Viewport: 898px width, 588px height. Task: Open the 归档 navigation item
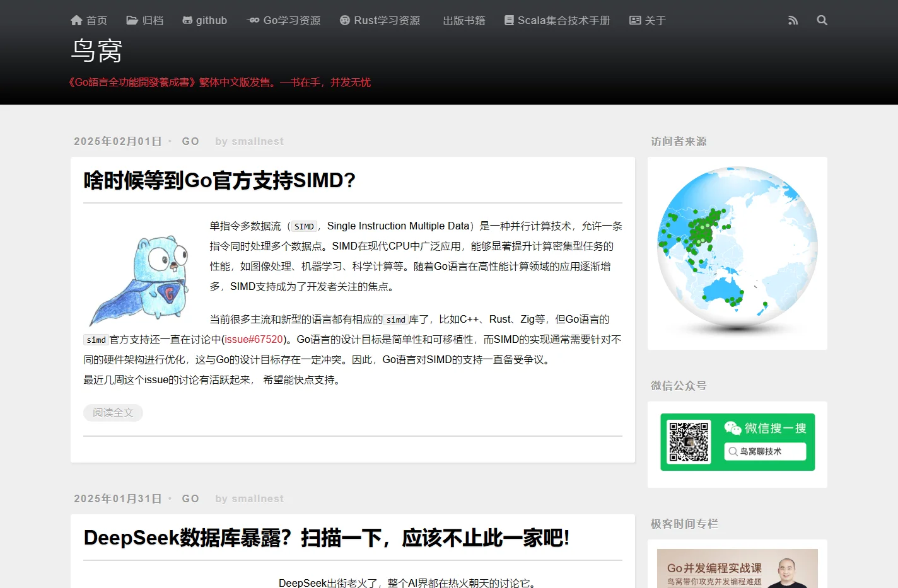145,20
